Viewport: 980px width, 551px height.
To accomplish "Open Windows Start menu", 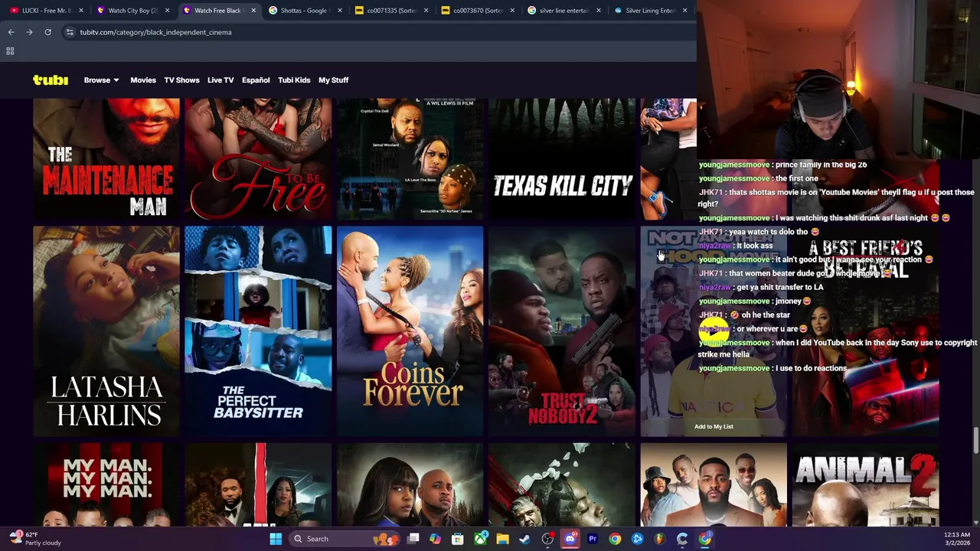I will (x=276, y=539).
